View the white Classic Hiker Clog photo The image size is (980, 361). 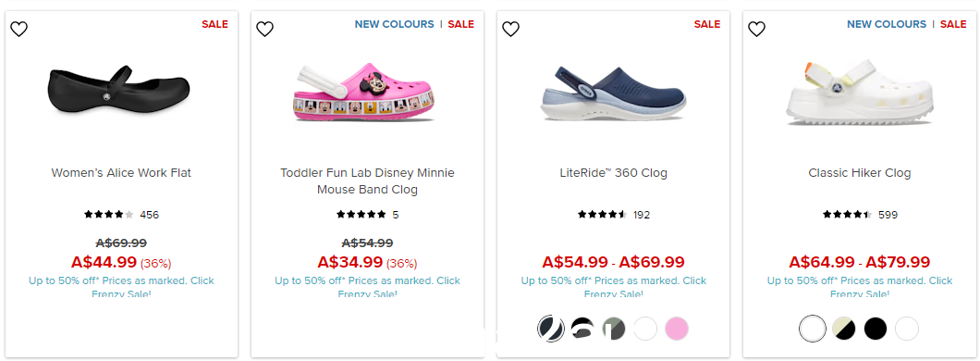click(x=860, y=92)
